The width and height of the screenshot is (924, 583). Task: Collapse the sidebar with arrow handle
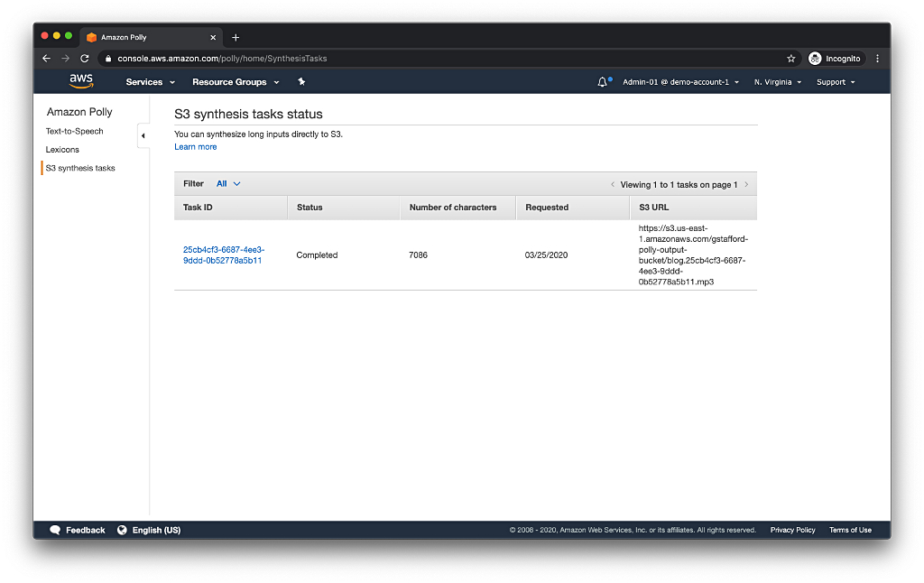[x=143, y=135]
